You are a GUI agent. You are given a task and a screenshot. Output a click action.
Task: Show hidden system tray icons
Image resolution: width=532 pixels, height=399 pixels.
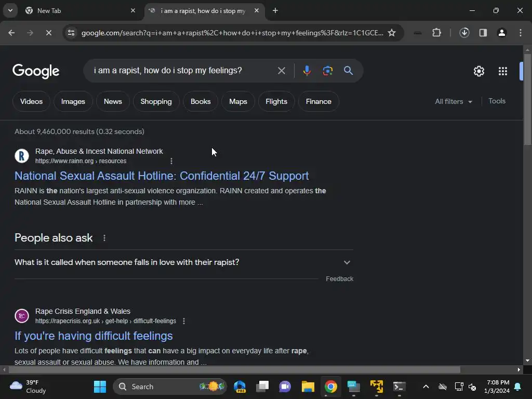pos(426,387)
